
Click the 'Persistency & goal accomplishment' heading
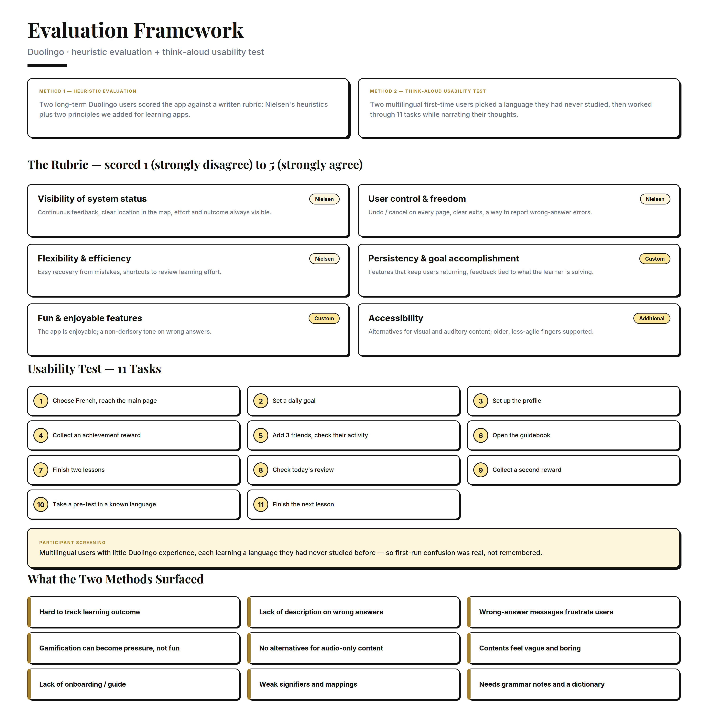(443, 259)
